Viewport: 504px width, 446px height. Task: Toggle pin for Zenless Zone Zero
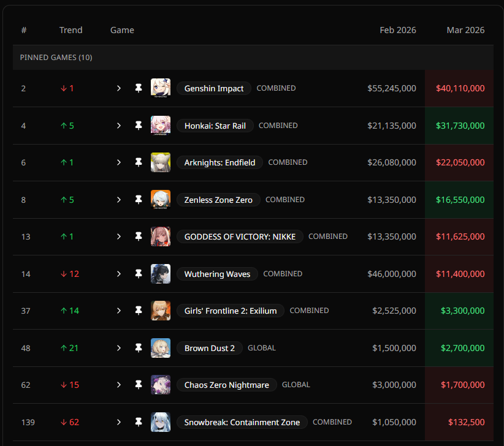[139, 200]
